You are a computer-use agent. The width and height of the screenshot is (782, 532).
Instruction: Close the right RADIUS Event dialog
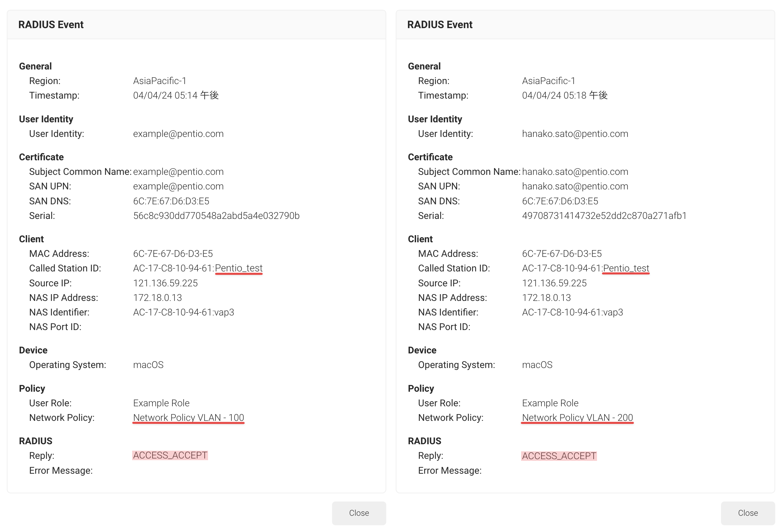point(748,513)
